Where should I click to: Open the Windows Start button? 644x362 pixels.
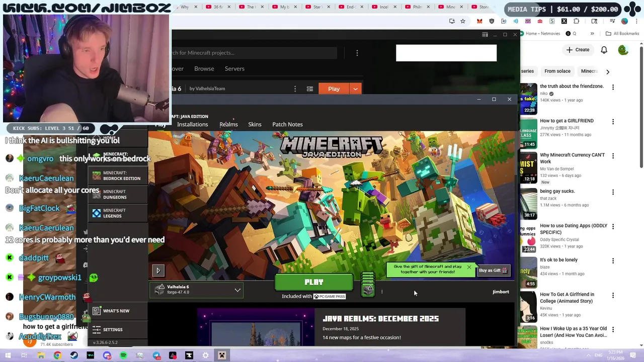(x=8, y=355)
